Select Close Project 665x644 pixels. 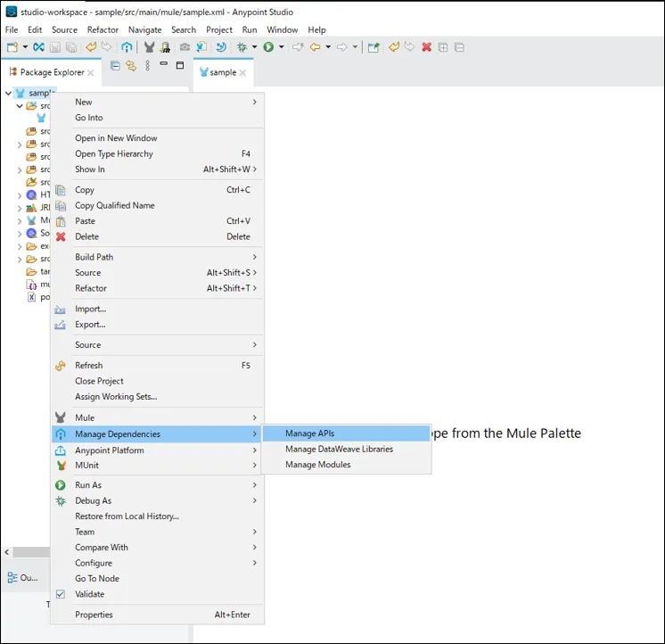pos(158,381)
